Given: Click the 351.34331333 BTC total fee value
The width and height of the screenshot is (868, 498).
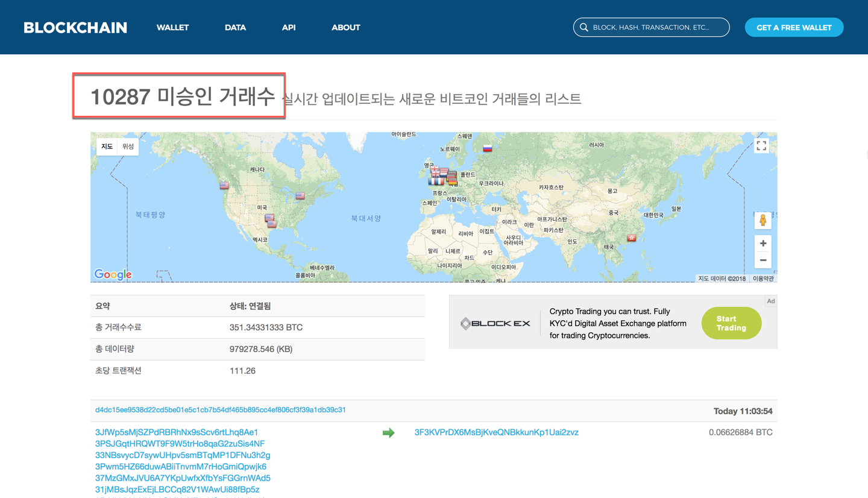Looking at the screenshot, I should tap(266, 327).
